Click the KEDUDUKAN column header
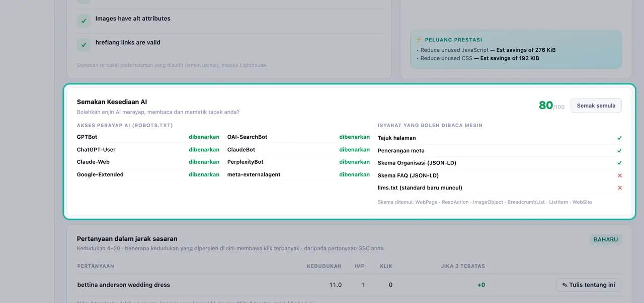The width and height of the screenshot is (644, 303). [325, 266]
